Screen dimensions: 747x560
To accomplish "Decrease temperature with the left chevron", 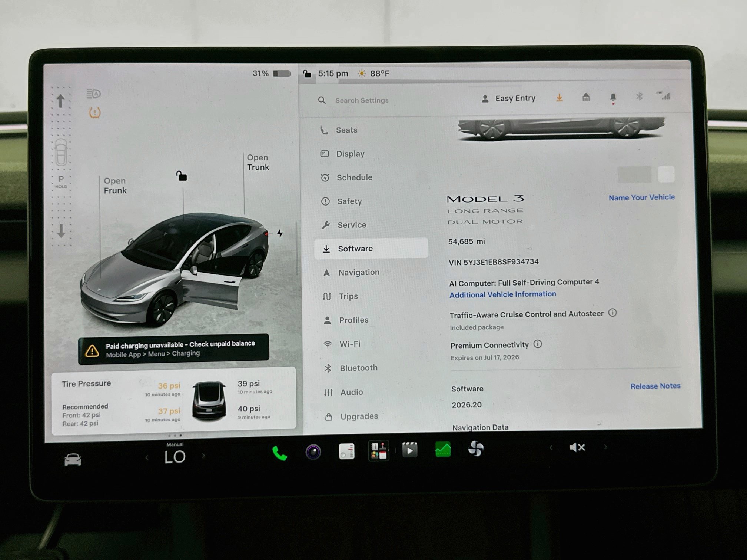I will click(147, 457).
